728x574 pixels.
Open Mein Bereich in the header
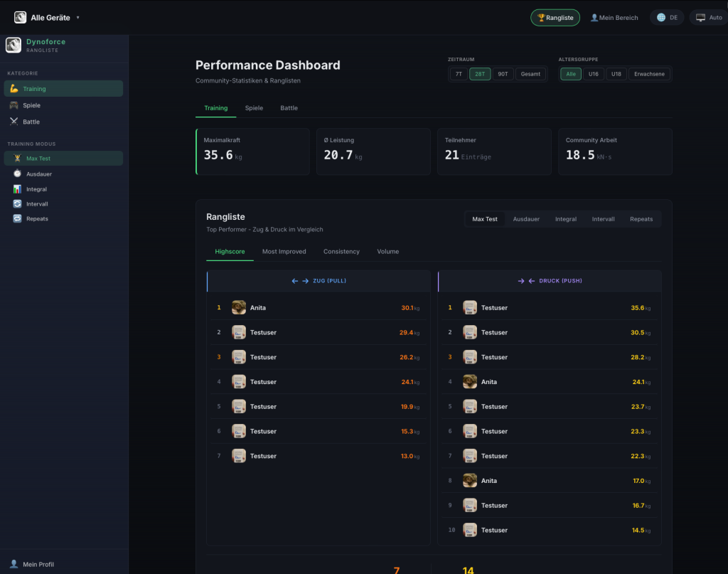click(x=614, y=18)
